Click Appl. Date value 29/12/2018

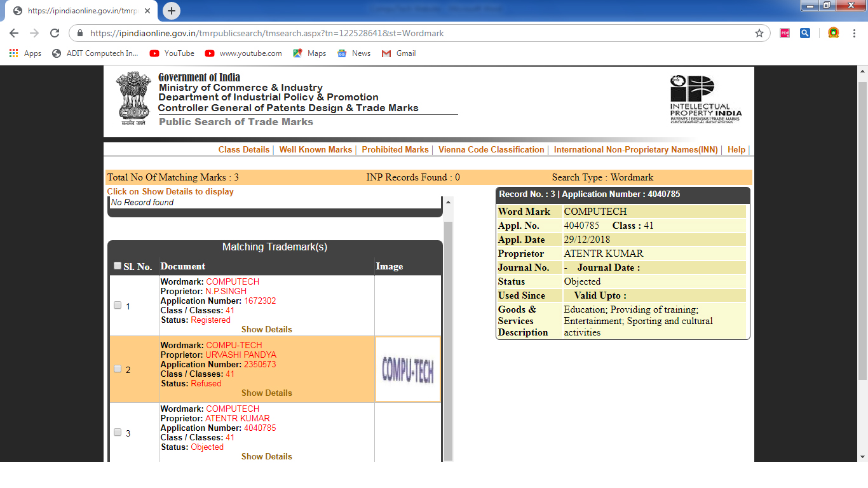[x=587, y=240]
